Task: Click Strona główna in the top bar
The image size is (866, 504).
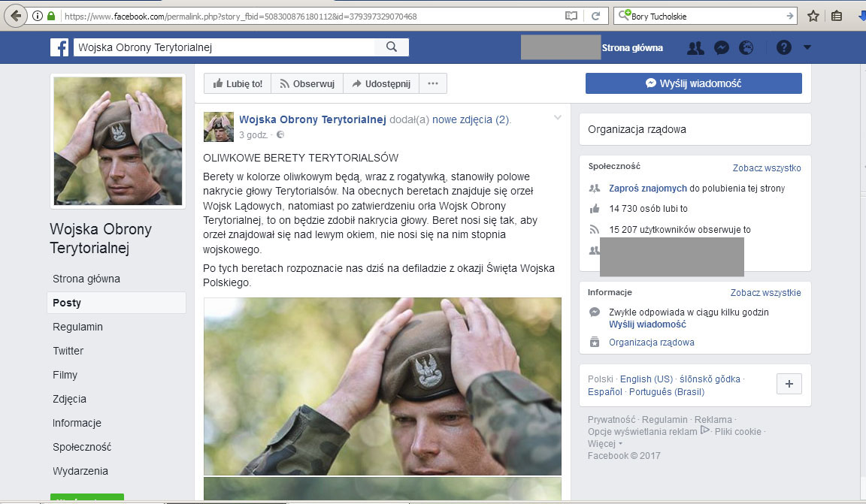Action: coord(632,48)
